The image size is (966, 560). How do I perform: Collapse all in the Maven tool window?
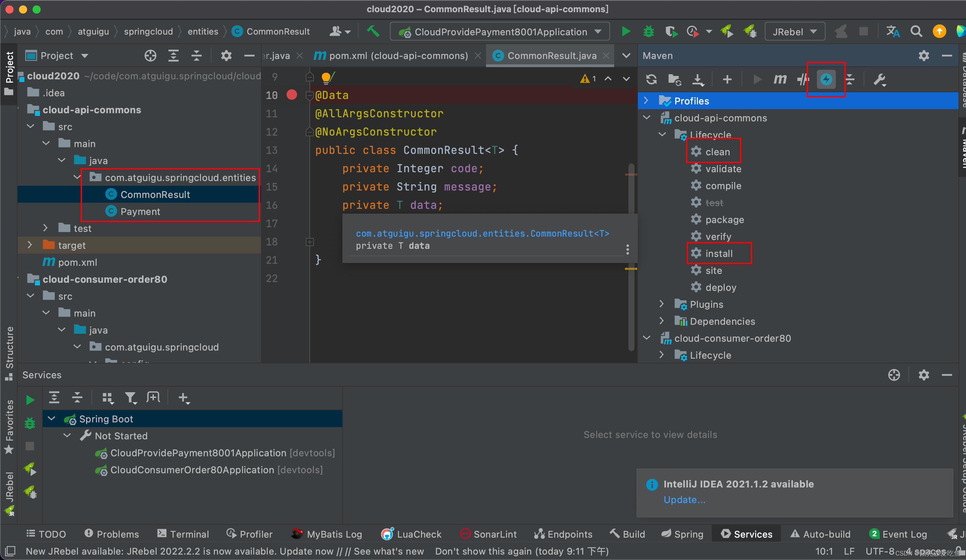pos(850,79)
